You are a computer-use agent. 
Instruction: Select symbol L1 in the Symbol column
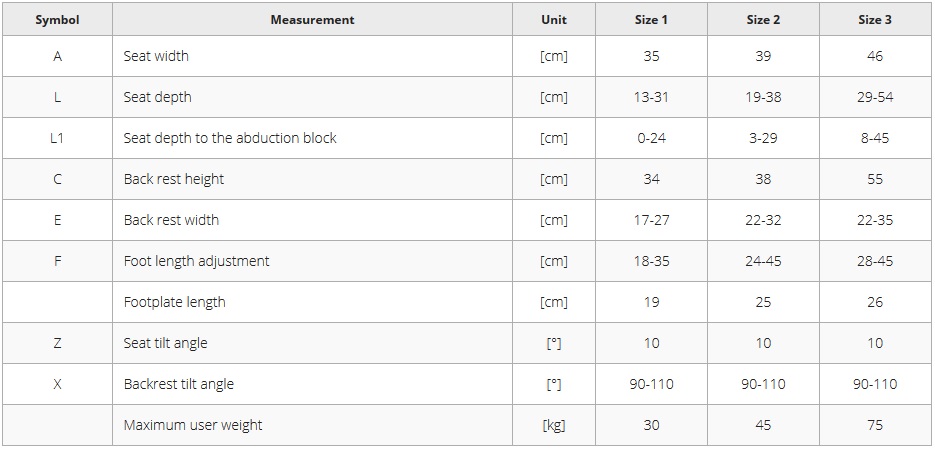click(x=57, y=138)
